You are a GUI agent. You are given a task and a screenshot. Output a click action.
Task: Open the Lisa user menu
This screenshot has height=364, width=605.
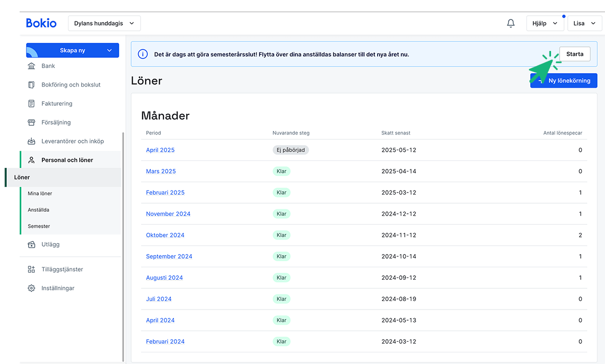click(x=584, y=23)
